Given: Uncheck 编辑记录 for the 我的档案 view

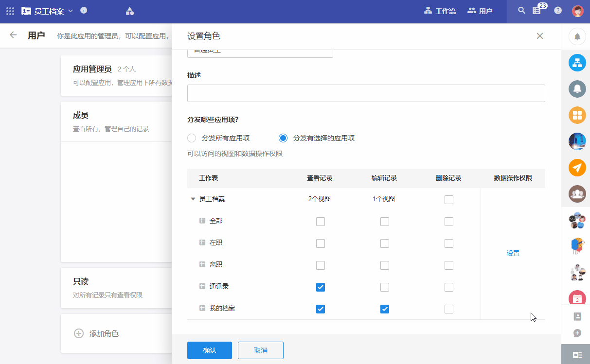Looking at the screenshot, I should click(384, 309).
